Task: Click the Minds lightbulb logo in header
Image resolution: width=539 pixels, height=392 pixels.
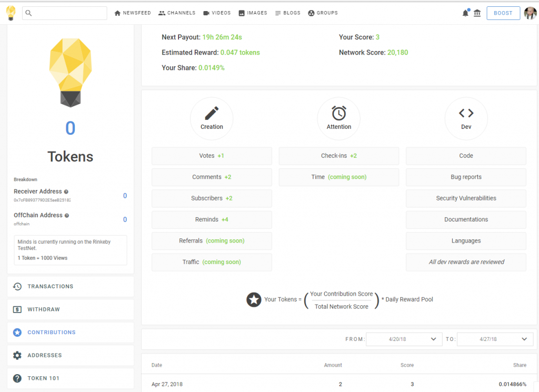Action: click(11, 13)
